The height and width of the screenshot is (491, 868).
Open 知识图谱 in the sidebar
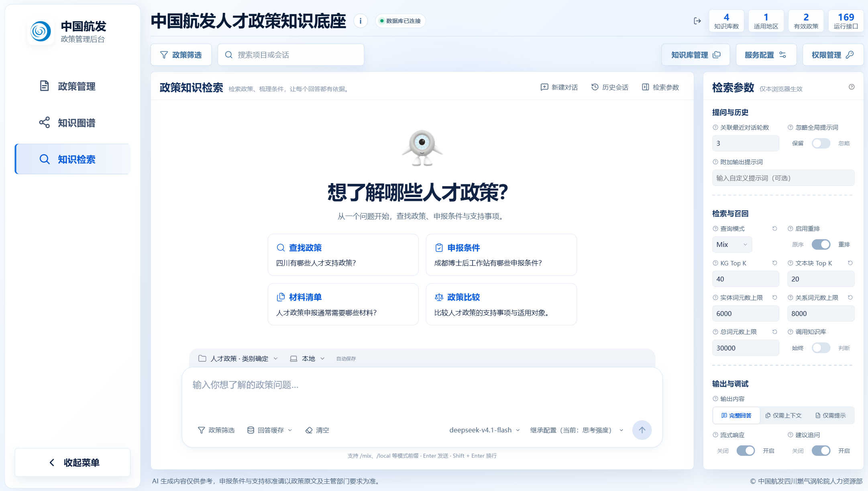coord(73,123)
